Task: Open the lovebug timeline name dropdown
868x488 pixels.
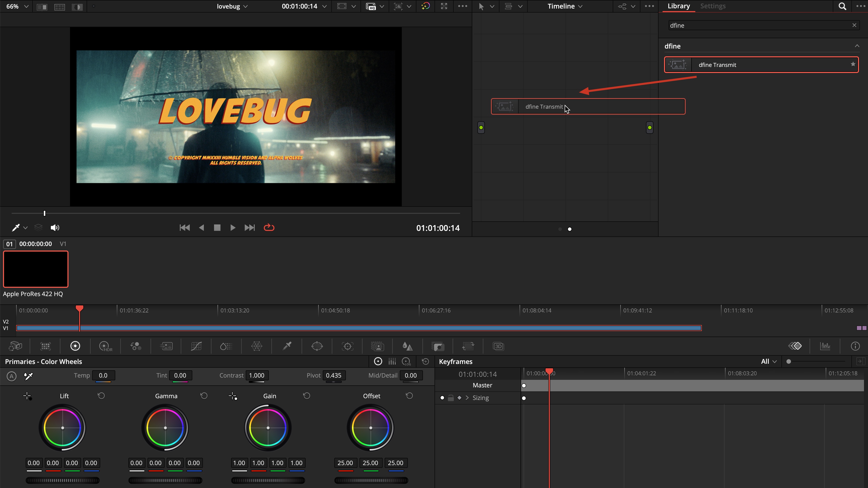Action: click(232, 6)
